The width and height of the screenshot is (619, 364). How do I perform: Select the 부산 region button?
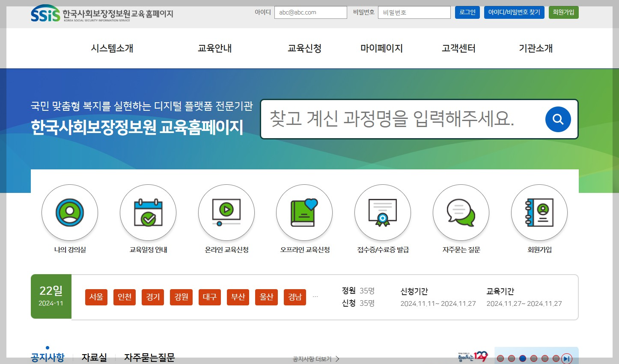pos(238,297)
